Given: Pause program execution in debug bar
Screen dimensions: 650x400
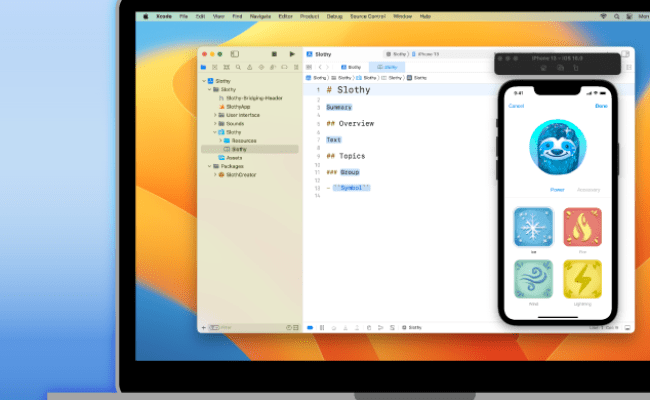Looking at the screenshot, I should coord(322,327).
